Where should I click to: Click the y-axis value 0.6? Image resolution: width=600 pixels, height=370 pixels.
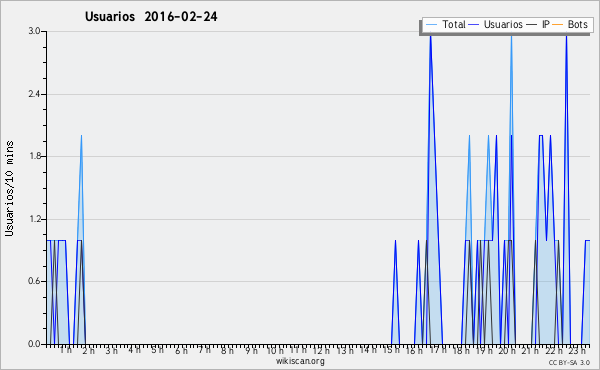[x=34, y=281]
